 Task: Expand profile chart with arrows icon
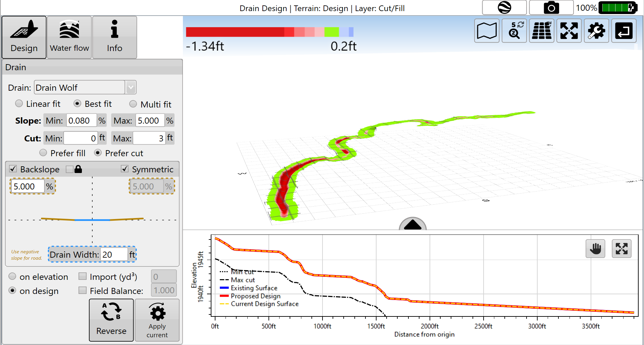coord(622,249)
